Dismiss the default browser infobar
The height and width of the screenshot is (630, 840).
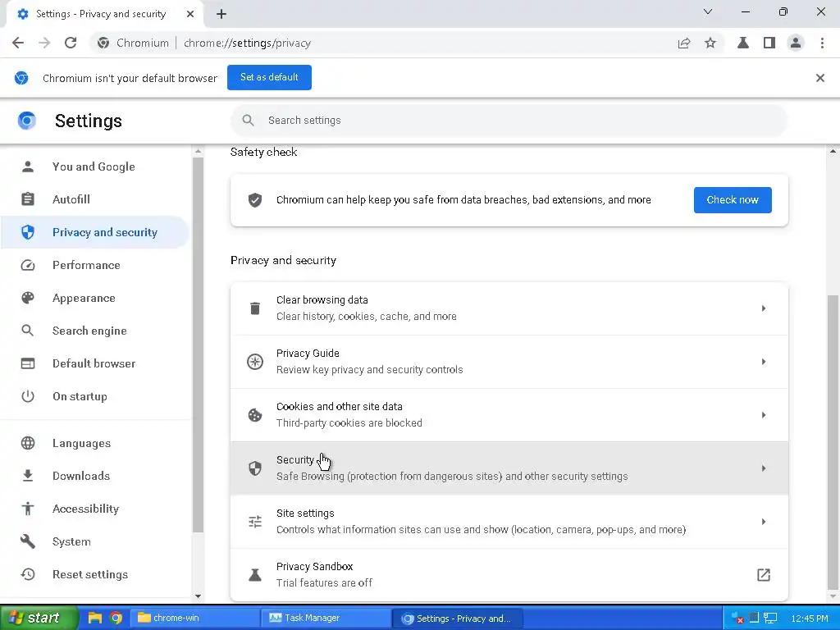click(x=820, y=78)
